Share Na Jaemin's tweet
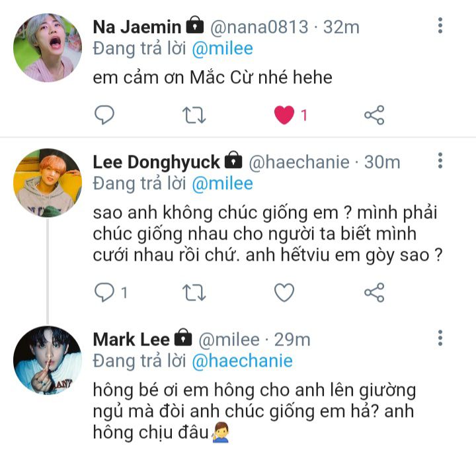 point(374,116)
